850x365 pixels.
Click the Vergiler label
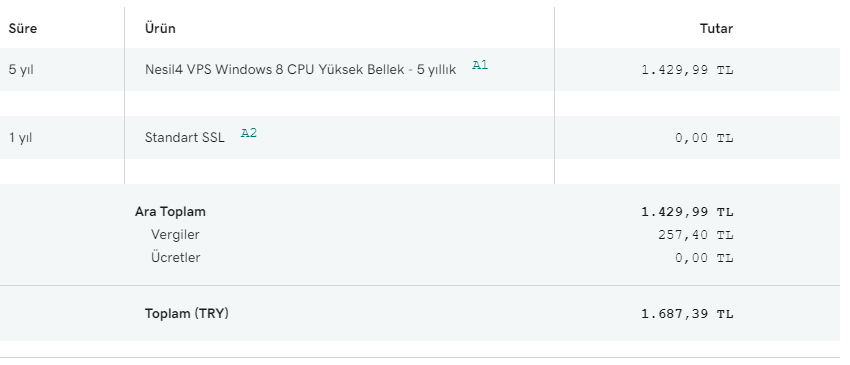(175, 235)
